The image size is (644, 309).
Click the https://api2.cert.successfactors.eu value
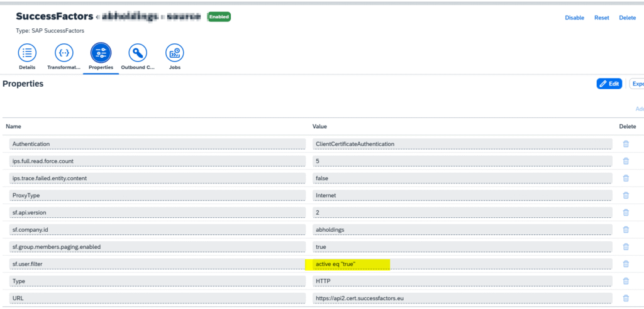[462, 298]
